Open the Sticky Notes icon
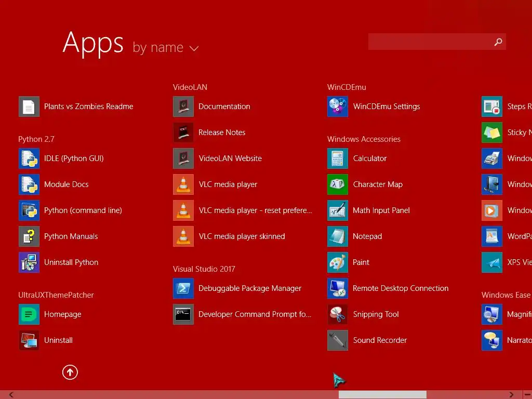The image size is (532, 399). pos(492,132)
